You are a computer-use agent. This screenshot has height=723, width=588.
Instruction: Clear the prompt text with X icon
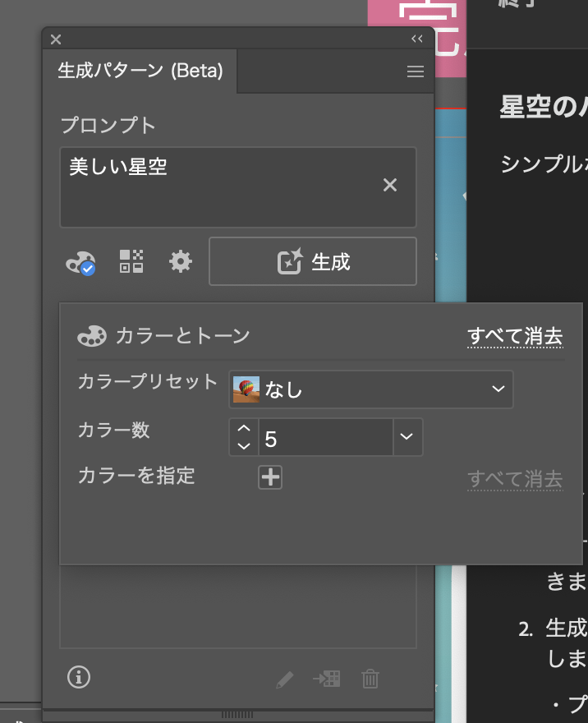pos(390,186)
